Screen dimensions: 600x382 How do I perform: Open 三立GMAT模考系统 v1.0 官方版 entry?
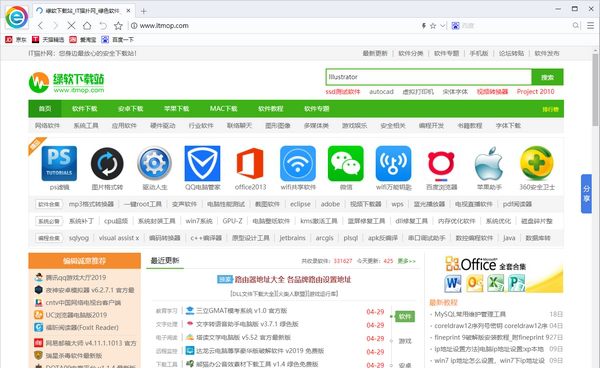click(241, 311)
